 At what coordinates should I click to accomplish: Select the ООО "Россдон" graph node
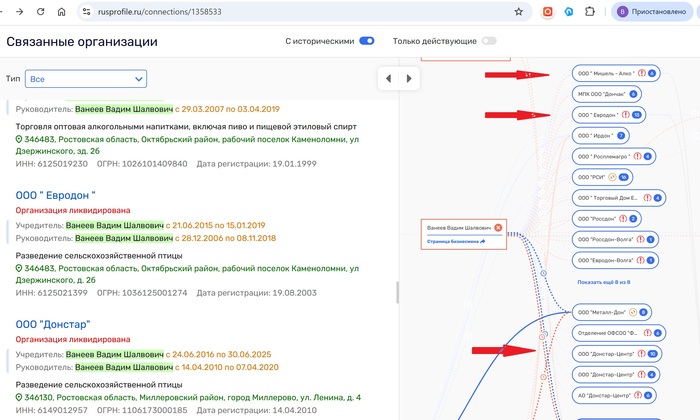(x=607, y=219)
